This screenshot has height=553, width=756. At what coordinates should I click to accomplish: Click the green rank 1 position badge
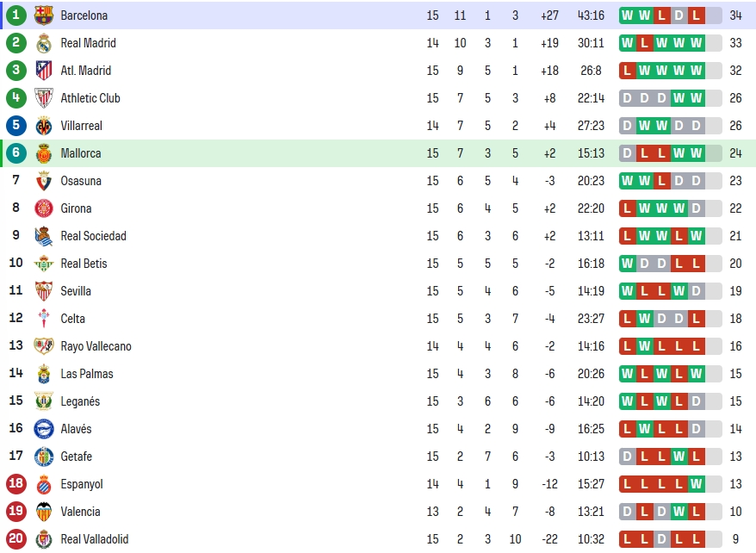(15, 15)
